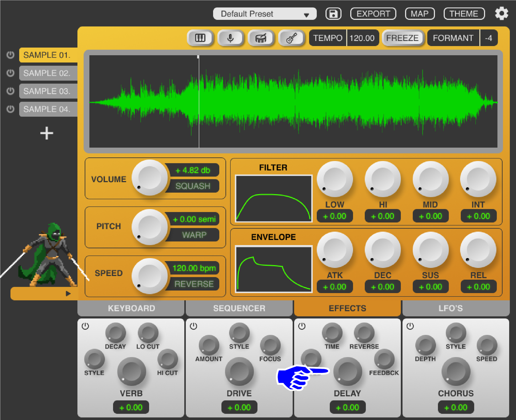The width and height of the screenshot is (516, 420).
Task: Click the DELAY FEEDBCK knob
Action: [x=384, y=359]
